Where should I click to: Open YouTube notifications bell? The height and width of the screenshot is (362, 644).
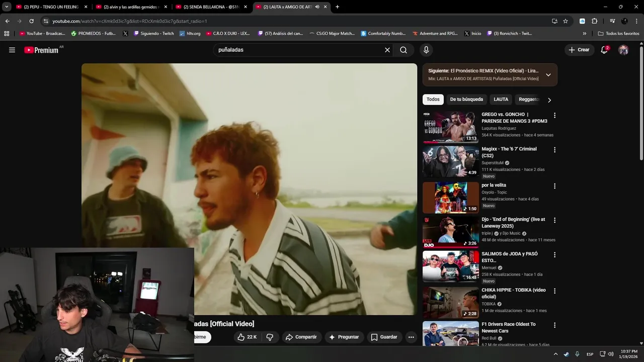click(x=604, y=50)
